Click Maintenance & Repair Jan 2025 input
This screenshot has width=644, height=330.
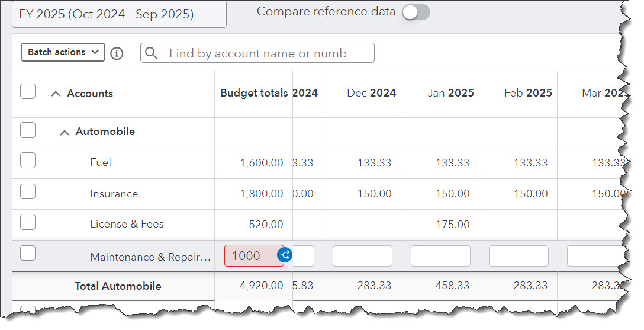pyautogui.click(x=440, y=256)
